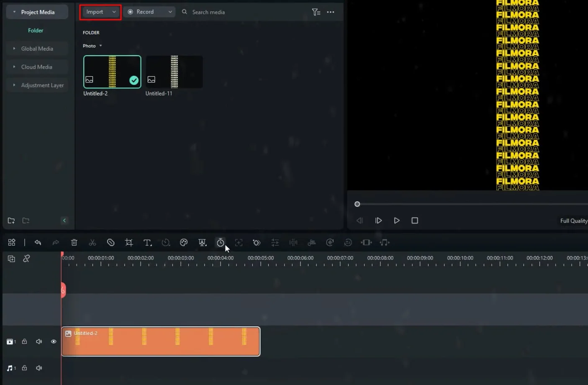Image resolution: width=588 pixels, height=385 pixels.
Task: Click the red playhead marker handle
Action: (x=63, y=290)
